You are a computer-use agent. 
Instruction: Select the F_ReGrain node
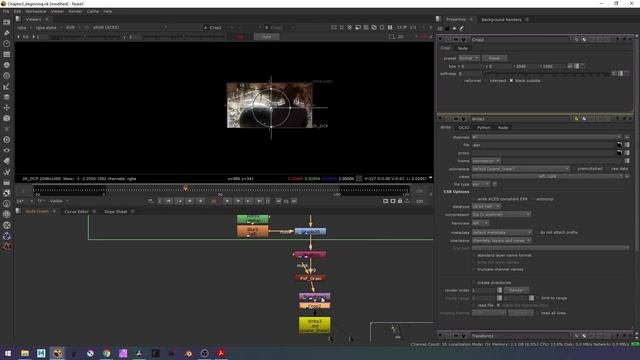(310, 278)
